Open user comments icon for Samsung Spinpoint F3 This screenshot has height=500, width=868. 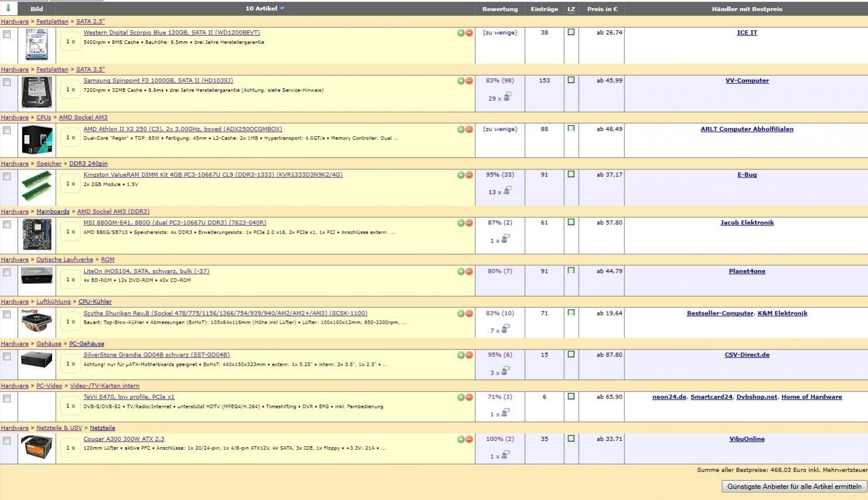[507, 97]
